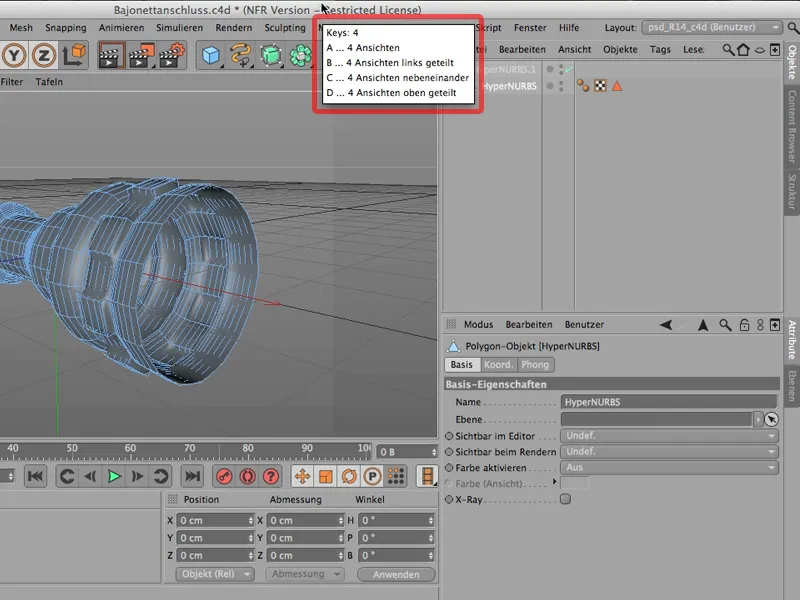The image size is (800, 600).
Task: Go back in Attribute Manager history
Action: [666, 324]
